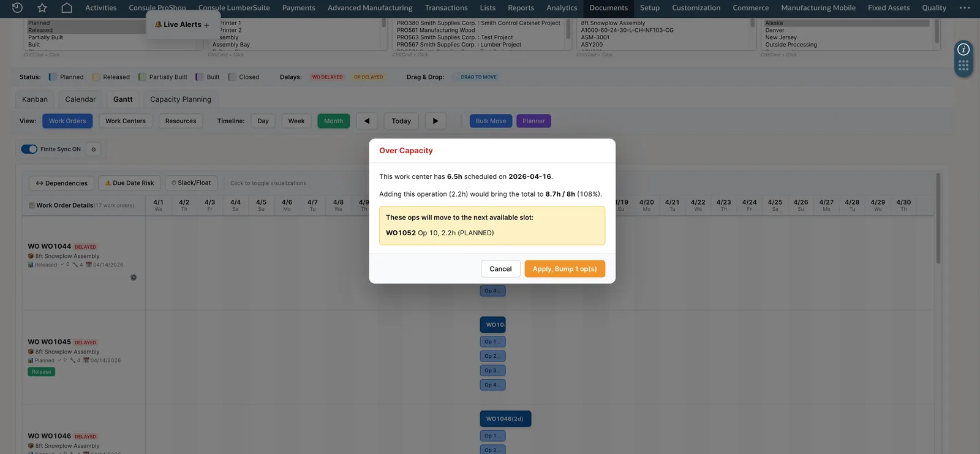The image size is (980, 454).
Task: Click the 4/20 Mo date column header
Action: point(647,205)
